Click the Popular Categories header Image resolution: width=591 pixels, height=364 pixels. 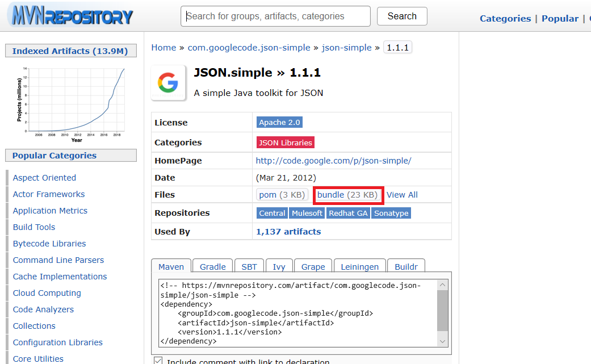(71, 155)
